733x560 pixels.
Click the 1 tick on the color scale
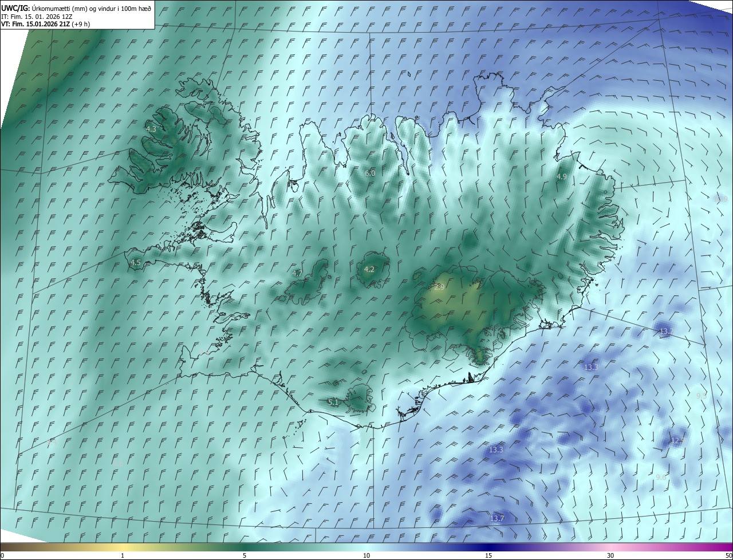pyautogui.click(x=123, y=555)
